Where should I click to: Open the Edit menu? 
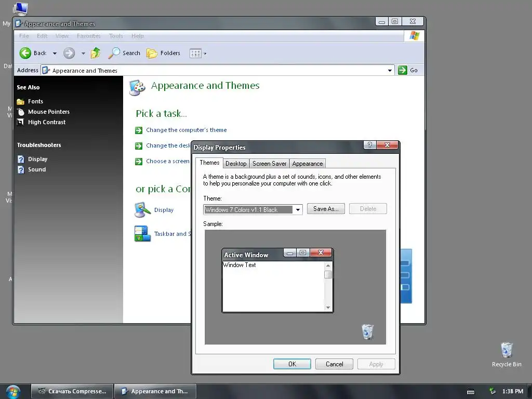[x=42, y=36]
